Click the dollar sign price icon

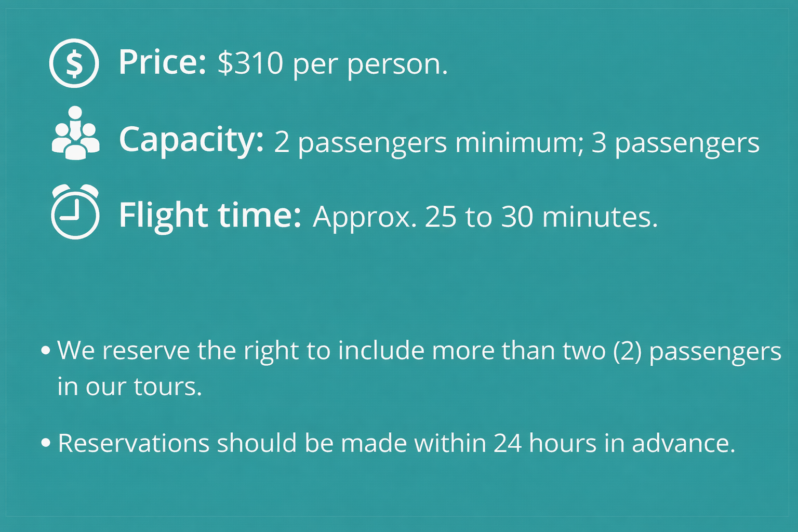click(x=74, y=63)
